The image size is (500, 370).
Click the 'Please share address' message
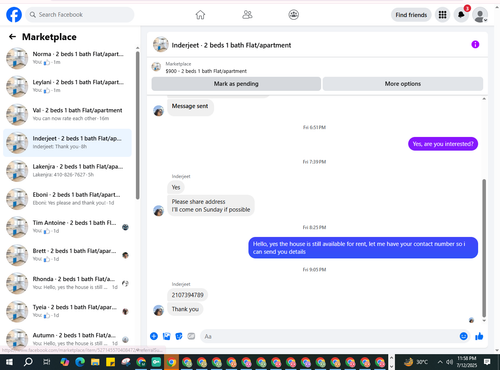(211, 206)
